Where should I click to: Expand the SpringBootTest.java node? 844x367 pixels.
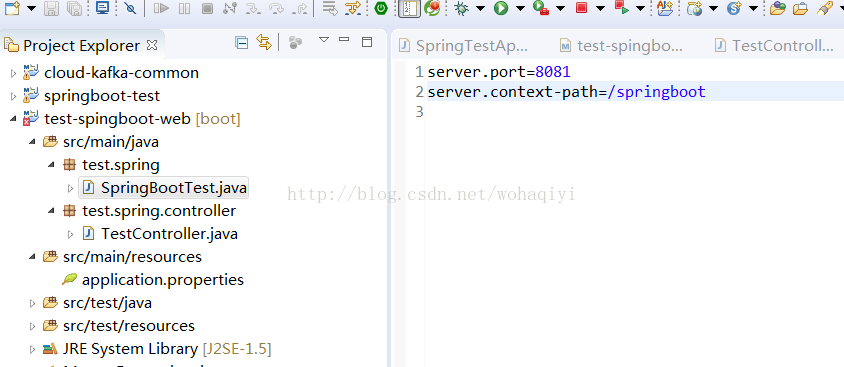(x=70, y=188)
